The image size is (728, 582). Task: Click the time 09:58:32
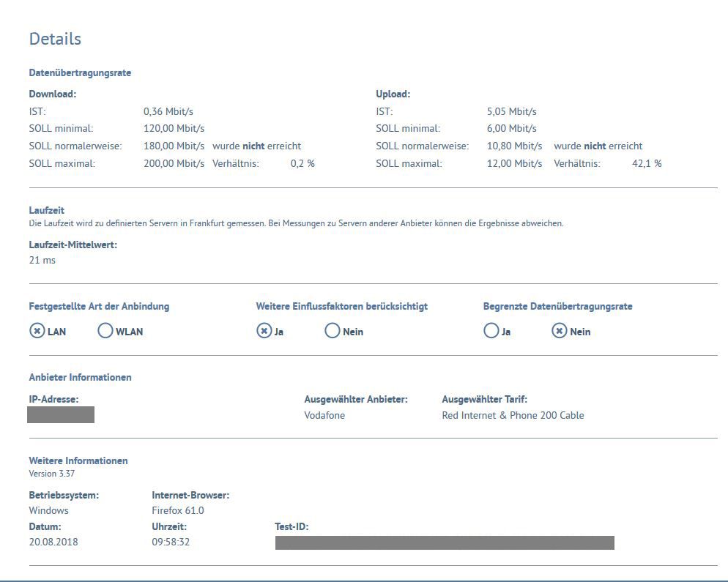tap(171, 542)
